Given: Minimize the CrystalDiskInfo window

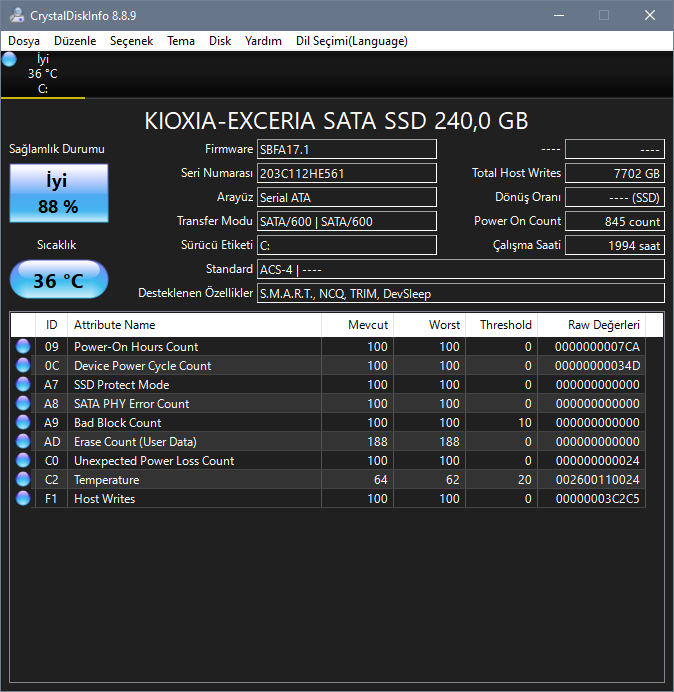Looking at the screenshot, I should click(559, 15).
